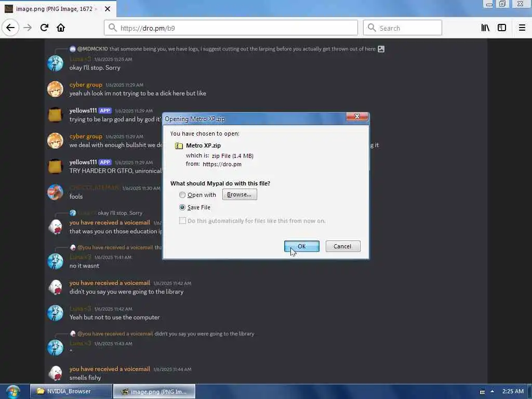Go back using the browser back arrow
The image size is (532, 399).
pyautogui.click(x=10, y=28)
